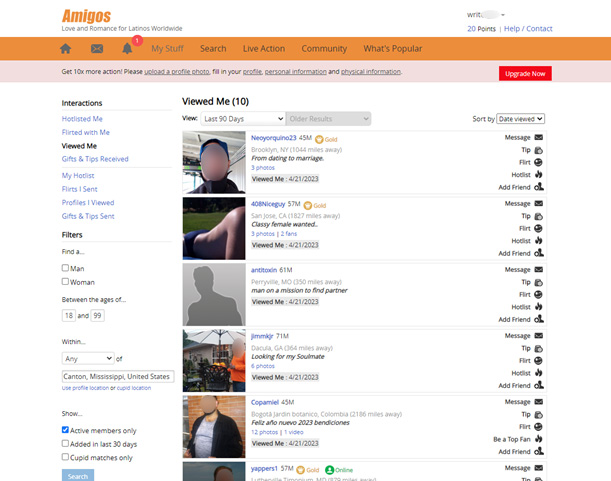The image size is (611, 481).
Task: Click Flirt smiley icon for 408Niceguy
Action: click(x=539, y=228)
